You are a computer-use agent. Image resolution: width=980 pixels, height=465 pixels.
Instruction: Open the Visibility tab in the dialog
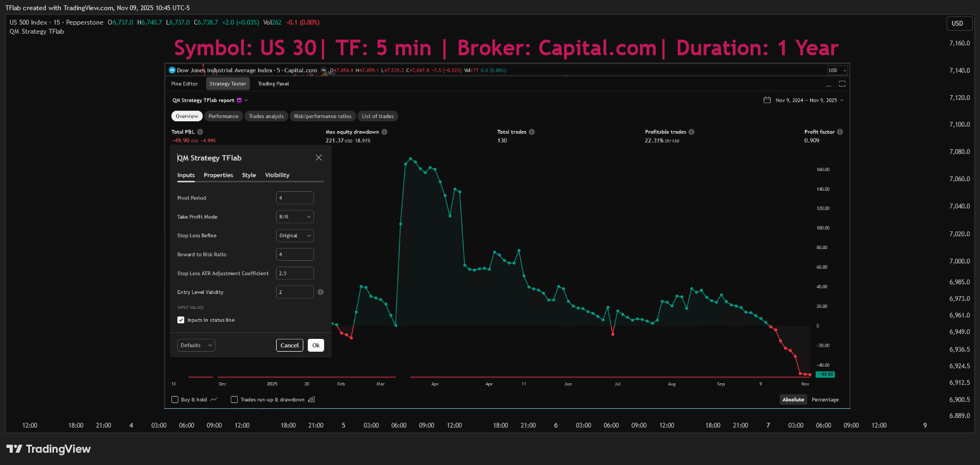277,175
